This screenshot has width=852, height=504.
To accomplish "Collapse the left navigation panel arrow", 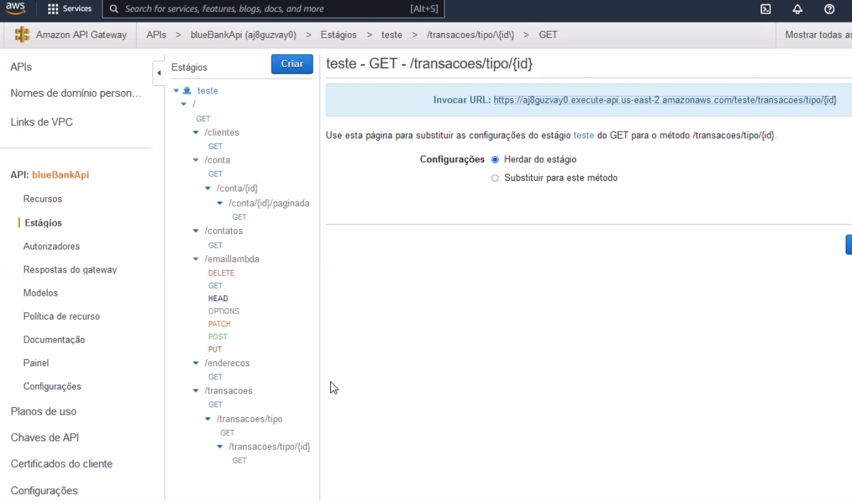I will point(159,73).
